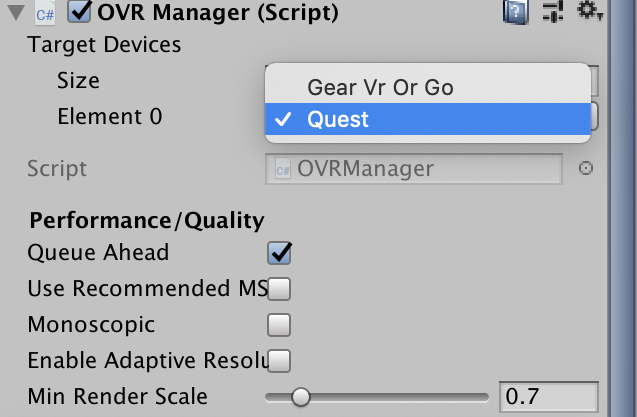This screenshot has height=417, width=637.
Task: Click the C# script icon in header
Action: (x=45, y=13)
